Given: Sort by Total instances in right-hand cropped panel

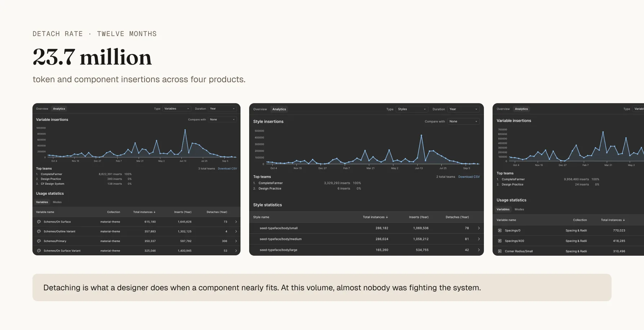Looking at the screenshot, I should [613, 220].
